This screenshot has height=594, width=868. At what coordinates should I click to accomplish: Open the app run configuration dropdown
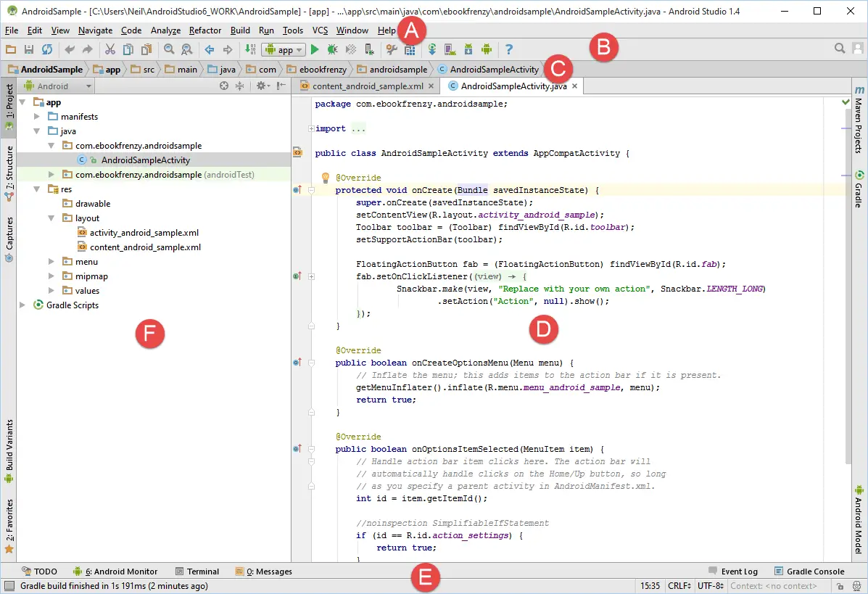tap(284, 49)
